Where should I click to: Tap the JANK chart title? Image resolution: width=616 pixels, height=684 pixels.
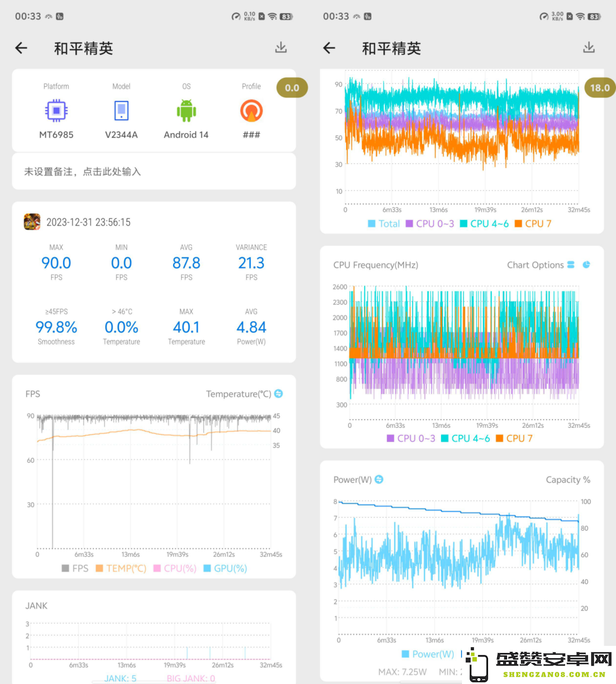tap(36, 605)
